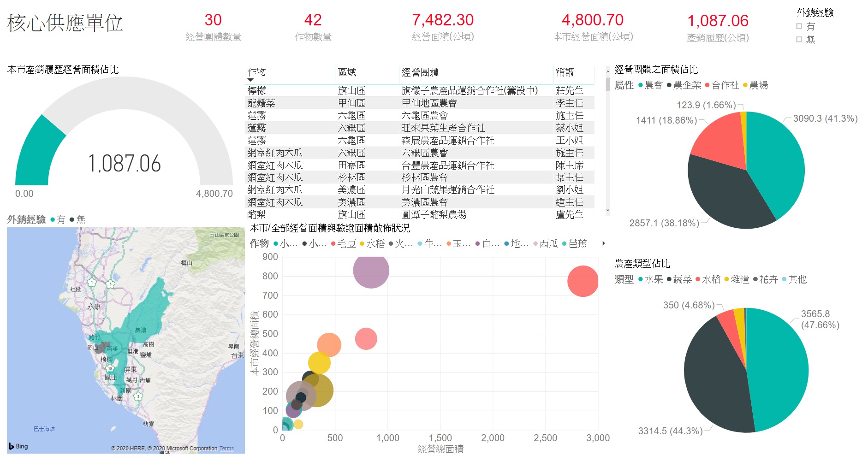This screenshot has height=461, width=868.
Task: Click the teal filled gauge arc
Action: pos(38,152)
